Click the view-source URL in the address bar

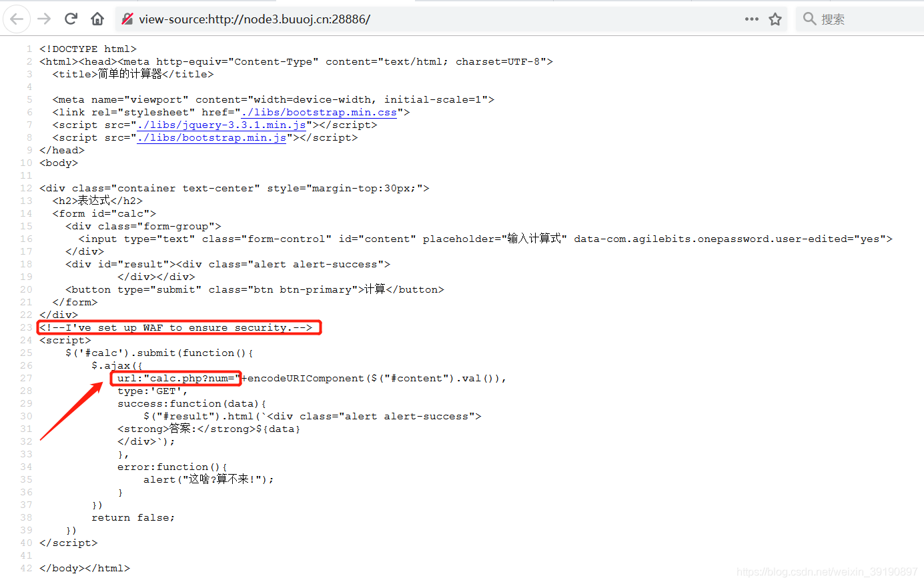pos(254,19)
